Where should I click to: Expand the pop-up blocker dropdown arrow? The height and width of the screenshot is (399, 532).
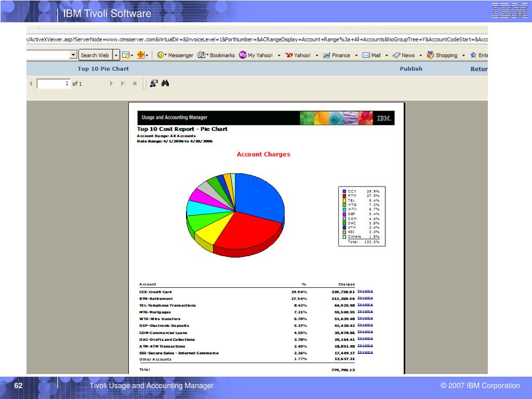(x=131, y=56)
